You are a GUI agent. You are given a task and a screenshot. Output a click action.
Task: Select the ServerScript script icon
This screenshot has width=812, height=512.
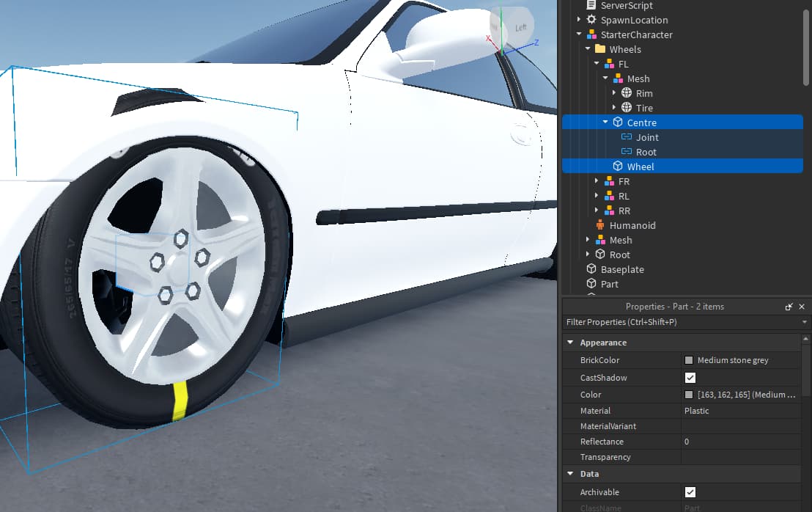(x=591, y=5)
